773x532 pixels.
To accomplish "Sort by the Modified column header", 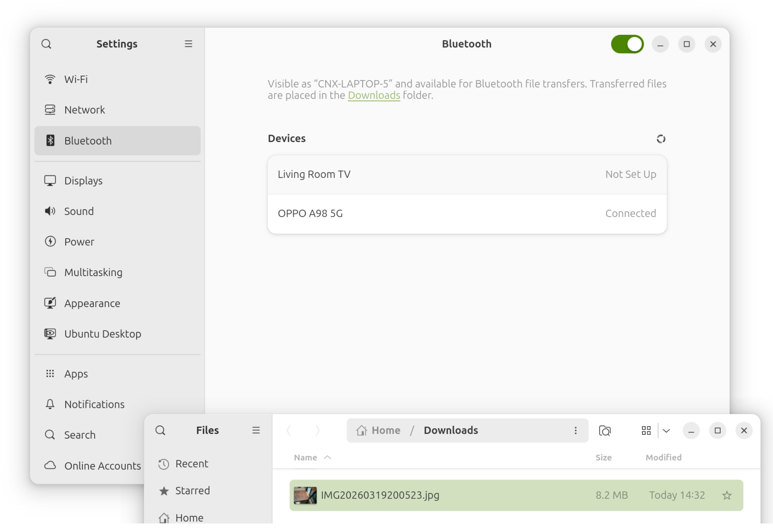I will coord(663,457).
